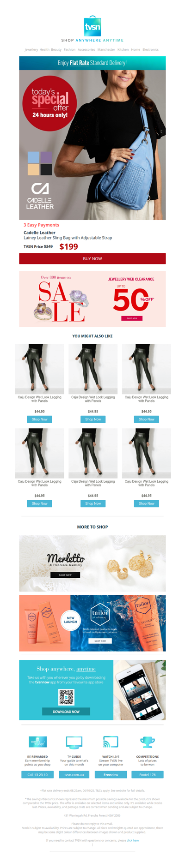Open the Merletto jewellery Shop Now banner
The image size is (185, 868).
tap(65, 575)
